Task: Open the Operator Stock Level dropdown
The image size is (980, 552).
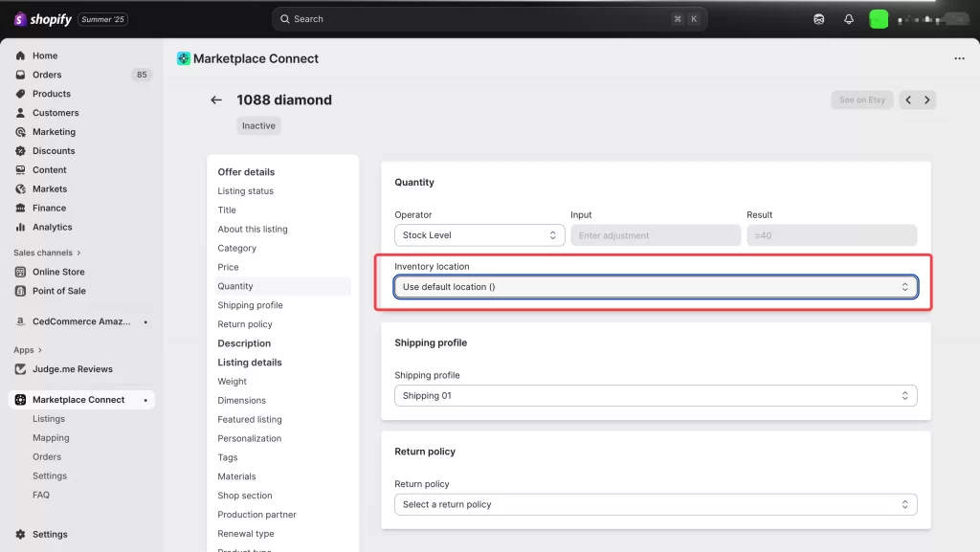Action: (479, 235)
